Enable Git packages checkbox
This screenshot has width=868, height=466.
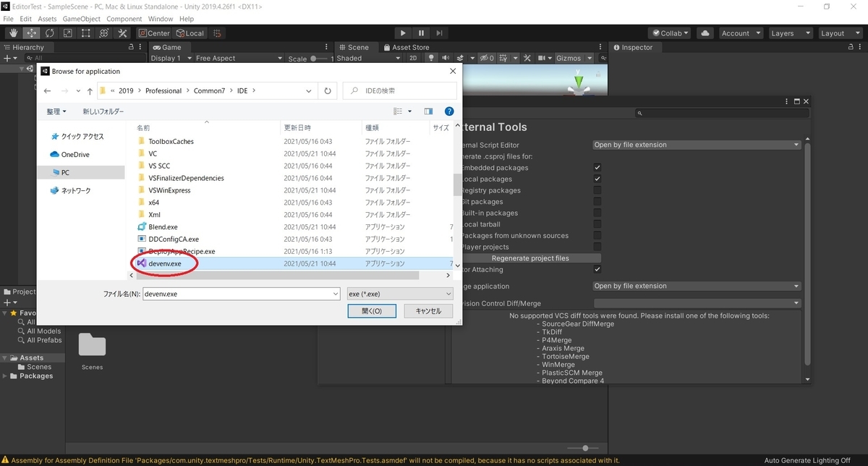click(x=597, y=202)
